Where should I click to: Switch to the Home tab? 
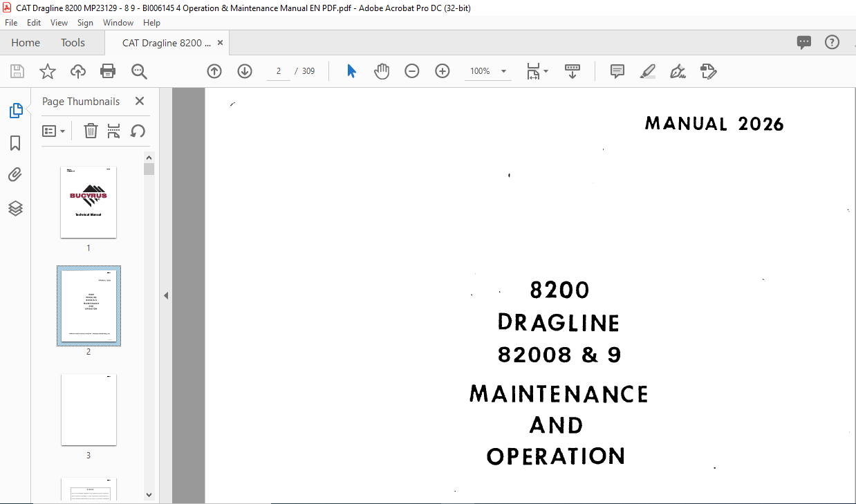click(26, 42)
